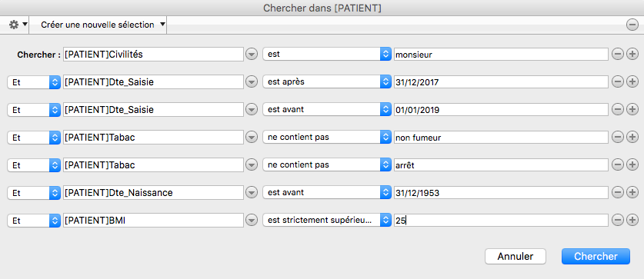644x279 pixels.
Task: Edit the value field containing 'monsieur'
Action: [x=501, y=54]
